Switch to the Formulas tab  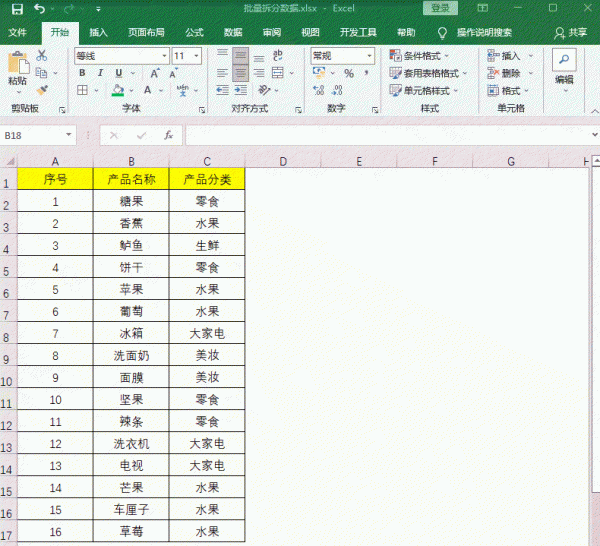(x=194, y=33)
